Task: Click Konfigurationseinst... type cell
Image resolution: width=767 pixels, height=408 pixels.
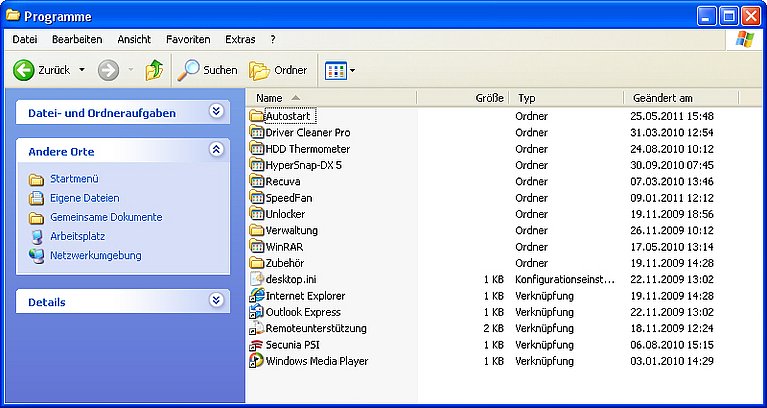Action: click(565, 279)
